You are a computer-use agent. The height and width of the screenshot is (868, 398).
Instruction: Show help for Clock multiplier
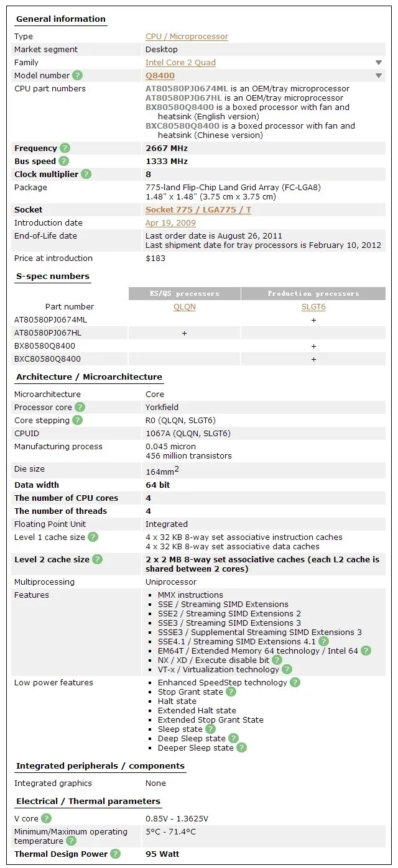[86, 174]
